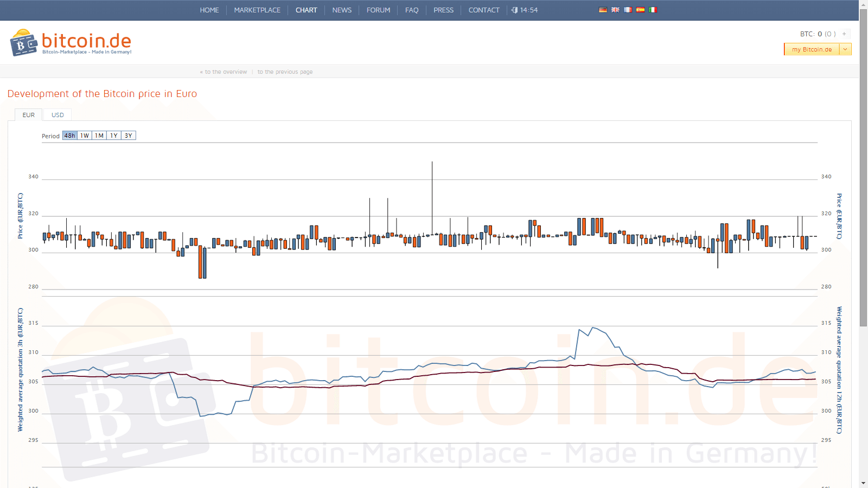The height and width of the screenshot is (488, 868).
Task: Select the 3Y period
Action: pyautogui.click(x=129, y=136)
